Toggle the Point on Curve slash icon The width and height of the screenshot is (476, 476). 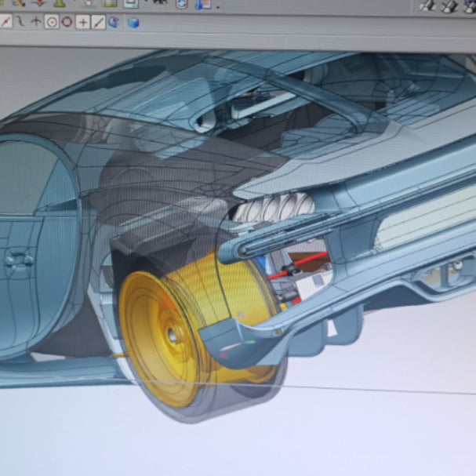[98, 23]
